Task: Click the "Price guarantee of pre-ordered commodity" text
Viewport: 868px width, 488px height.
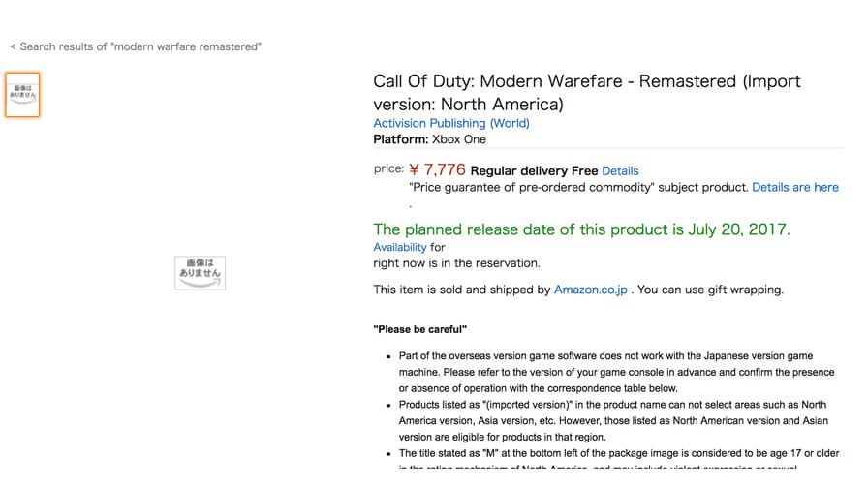Action: point(578,188)
